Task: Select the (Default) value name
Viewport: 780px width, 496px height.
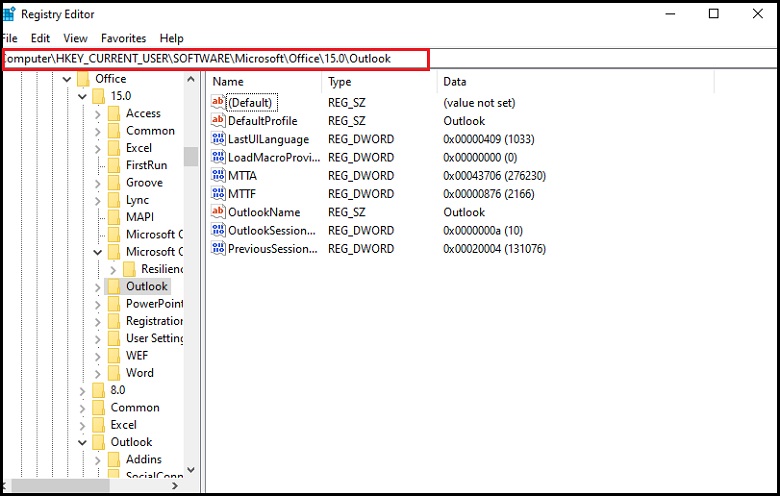Action: pos(250,102)
